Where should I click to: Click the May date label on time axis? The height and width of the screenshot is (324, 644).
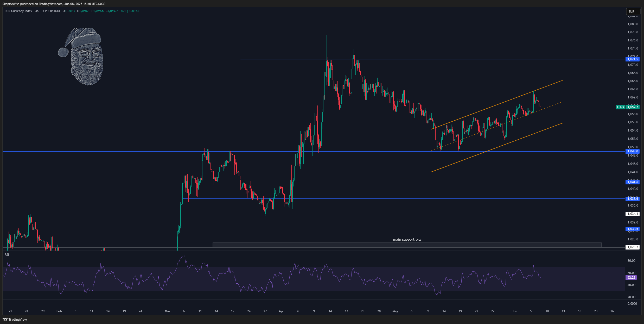395,311
